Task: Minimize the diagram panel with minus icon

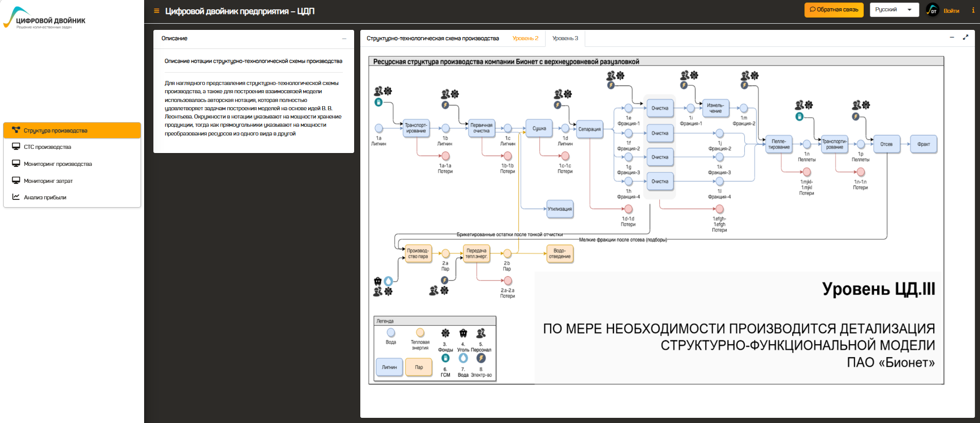Action: [x=952, y=38]
